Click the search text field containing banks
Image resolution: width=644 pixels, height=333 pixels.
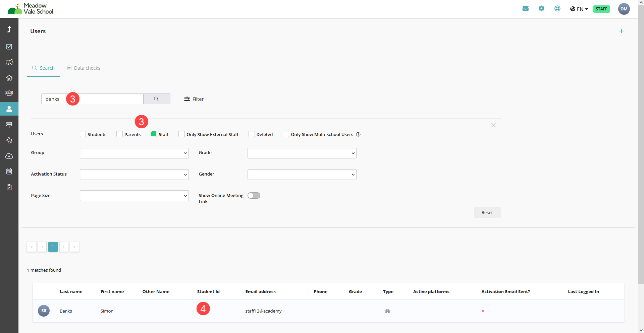coord(92,99)
